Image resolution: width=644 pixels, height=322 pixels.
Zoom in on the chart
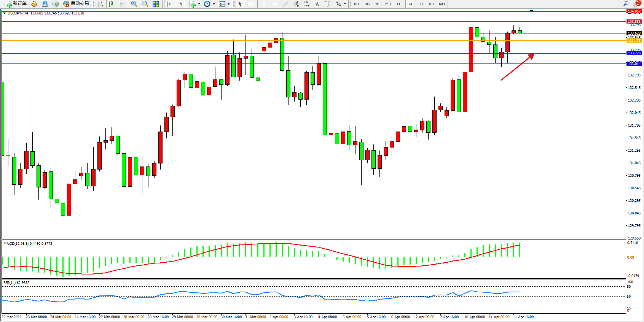pyautogui.click(x=134, y=4)
